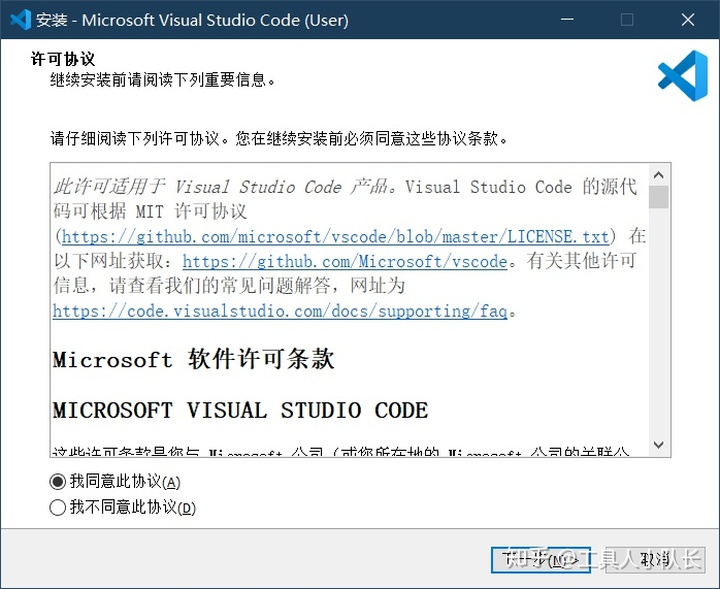Image resolution: width=720 pixels, height=589 pixels.
Task: Cancel the installation with 取消 button
Action: pyautogui.click(x=654, y=560)
